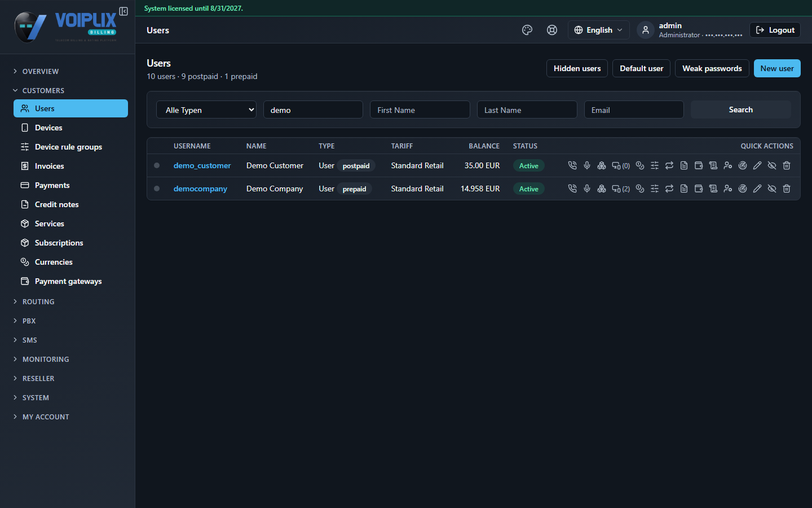Click the coins icon for democompany
Screen dimensions: 812x508
click(x=640, y=189)
